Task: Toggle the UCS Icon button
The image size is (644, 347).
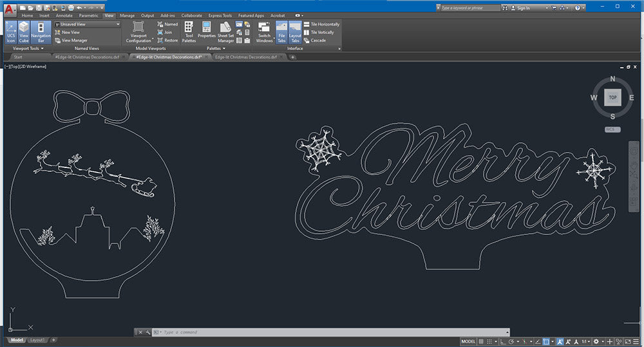Action: [11, 32]
